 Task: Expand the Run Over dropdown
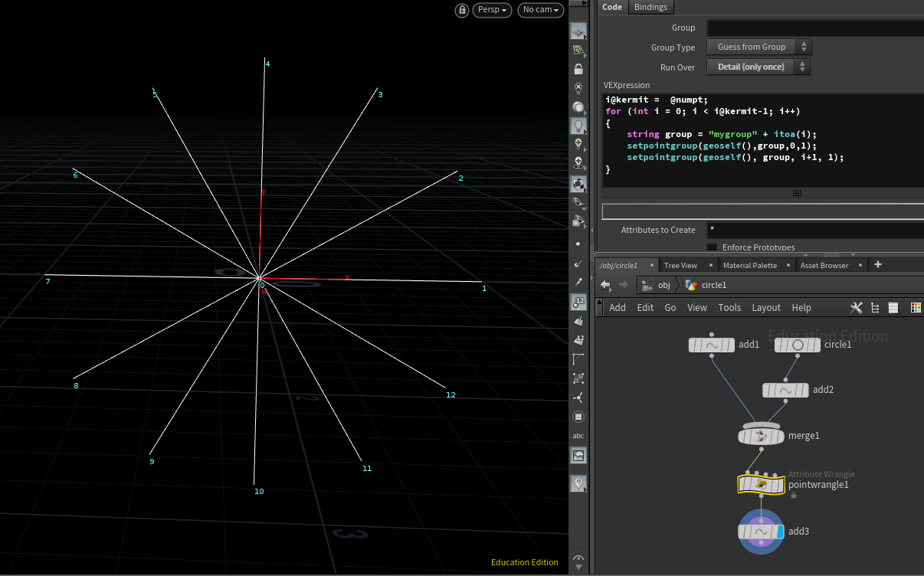point(758,67)
